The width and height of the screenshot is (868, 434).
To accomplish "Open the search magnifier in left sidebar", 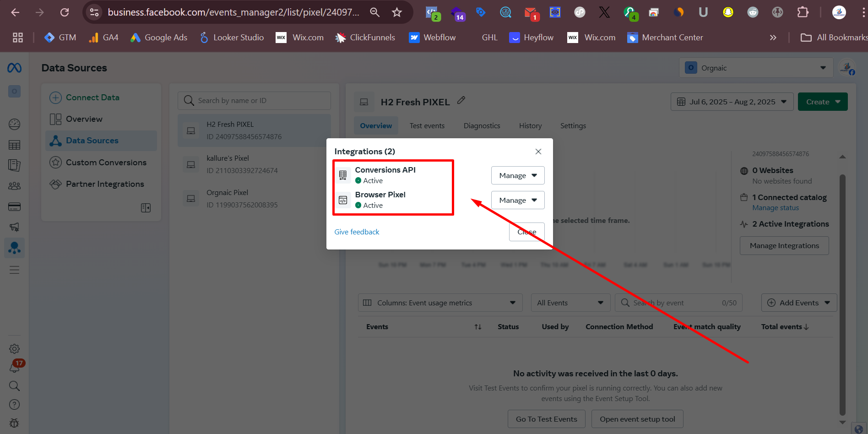I will coord(15,386).
